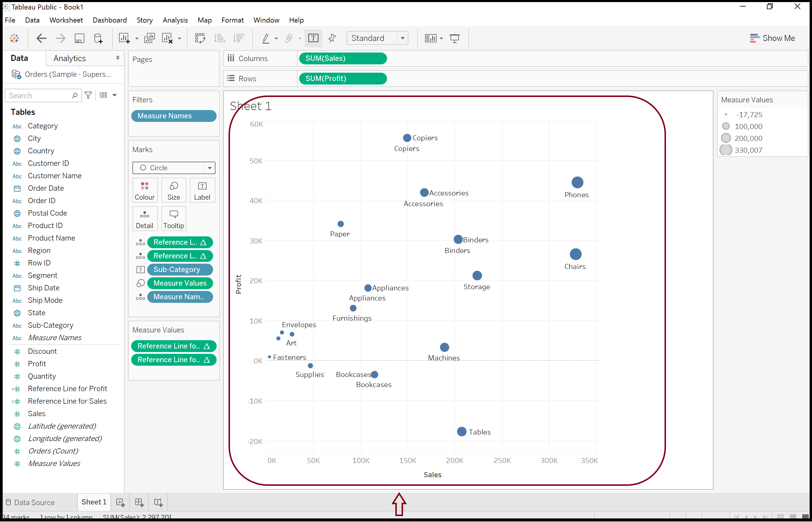Click the Search fields input box
Screen dimensions: 812x522
click(43, 96)
